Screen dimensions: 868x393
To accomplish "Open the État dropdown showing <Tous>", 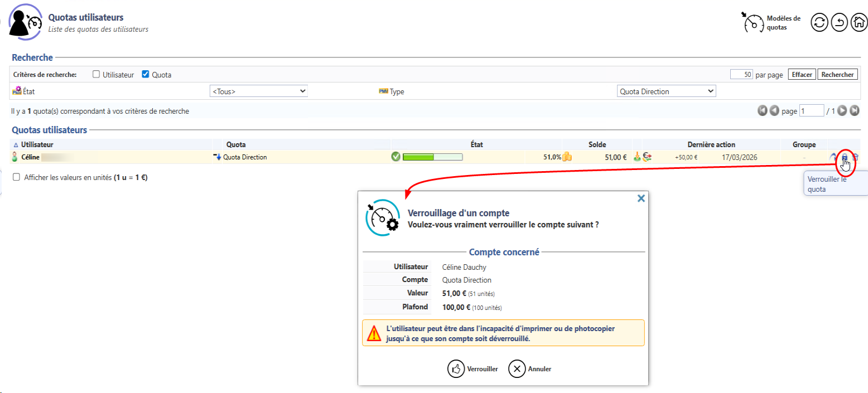I will 258,91.
